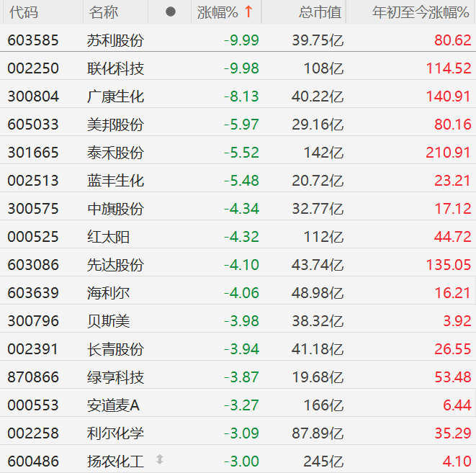Open 美邦股份 stock name
476x473 pixels.
[115, 125]
